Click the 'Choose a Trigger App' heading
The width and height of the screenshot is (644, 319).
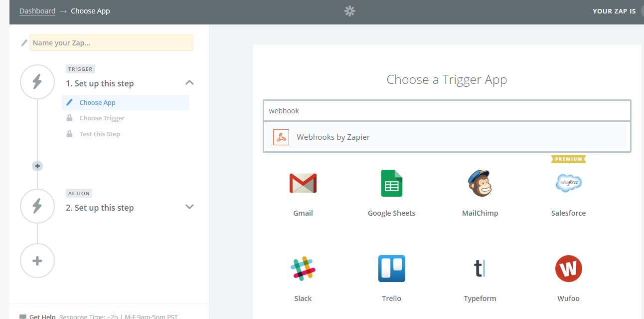(447, 80)
